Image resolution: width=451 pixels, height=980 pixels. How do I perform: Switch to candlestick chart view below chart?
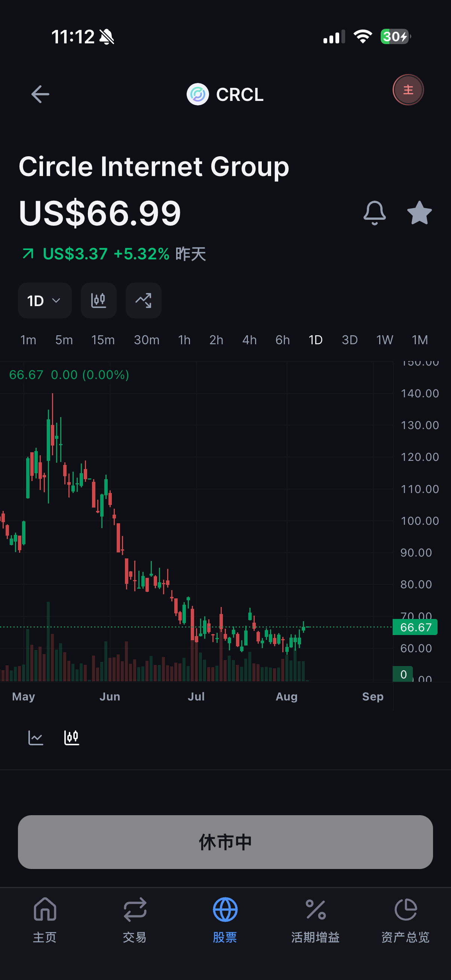pyautogui.click(x=71, y=738)
